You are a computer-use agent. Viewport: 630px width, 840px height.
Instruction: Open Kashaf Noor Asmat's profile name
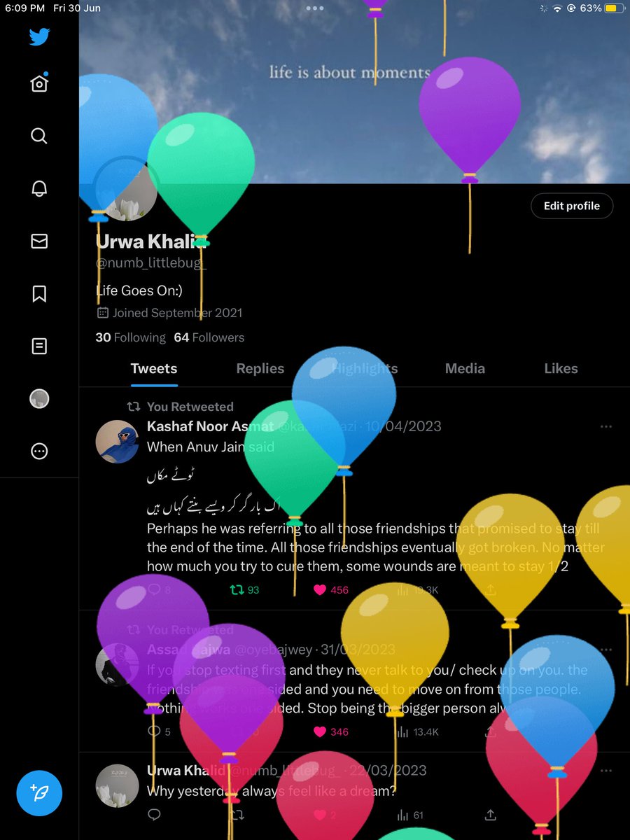click(x=211, y=426)
